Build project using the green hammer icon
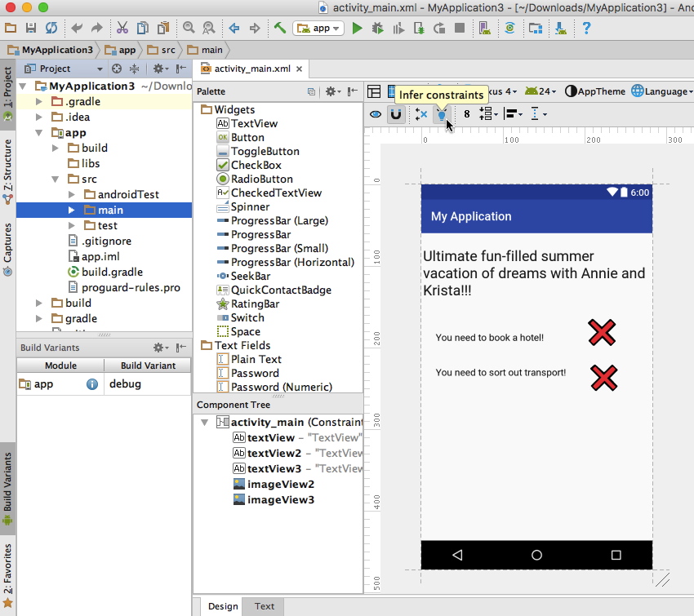694x616 pixels. pyautogui.click(x=280, y=28)
